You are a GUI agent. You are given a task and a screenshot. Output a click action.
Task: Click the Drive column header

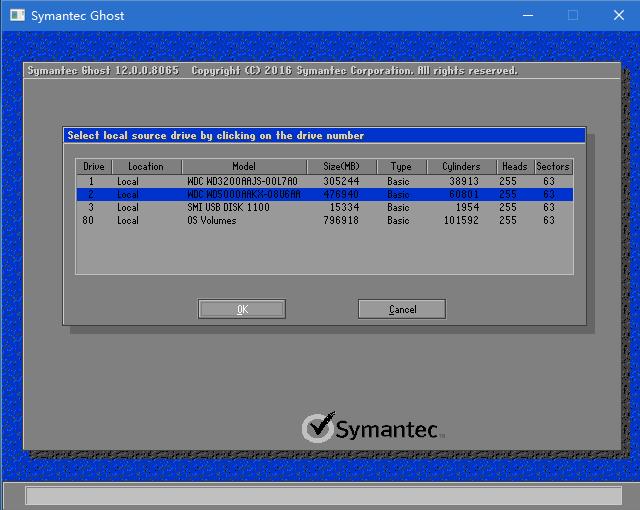coord(94,166)
